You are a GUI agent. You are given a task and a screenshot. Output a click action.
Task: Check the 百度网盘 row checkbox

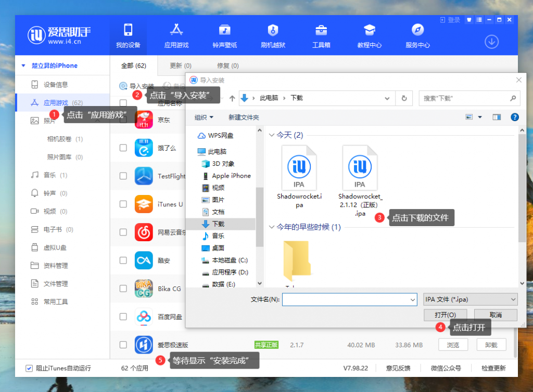coord(123,317)
